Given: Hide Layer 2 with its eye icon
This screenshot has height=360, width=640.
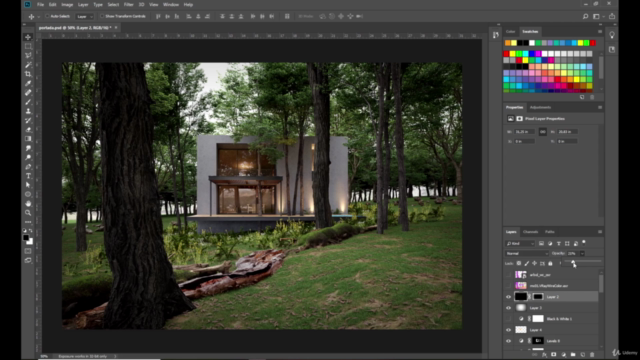Looking at the screenshot, I should tap(509, 297).
